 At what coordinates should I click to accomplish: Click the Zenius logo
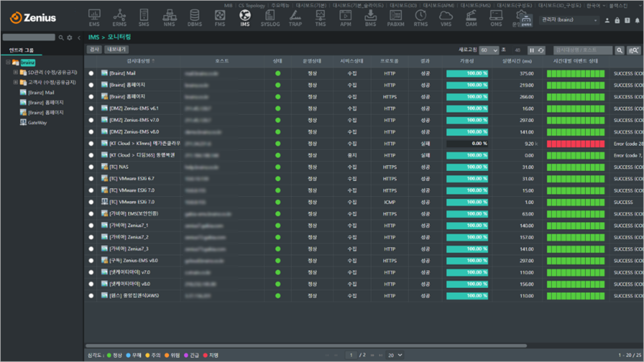tap(33, 18)
